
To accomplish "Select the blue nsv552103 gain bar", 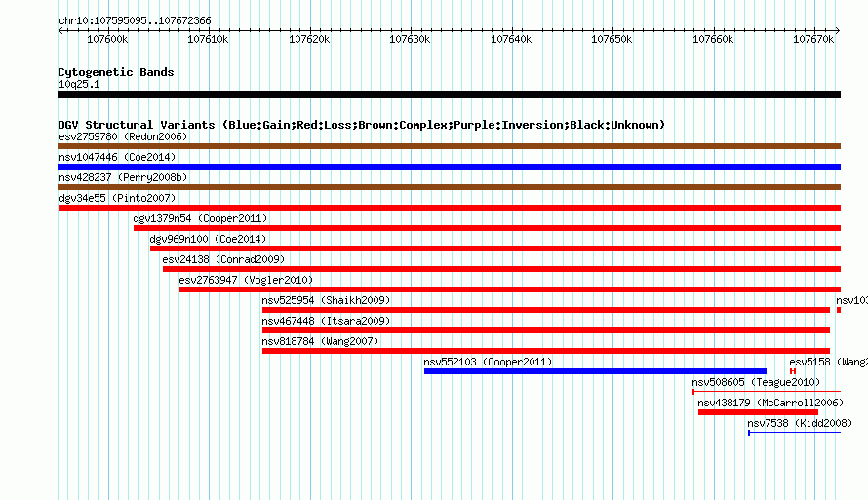I will [x=595, y=371].
